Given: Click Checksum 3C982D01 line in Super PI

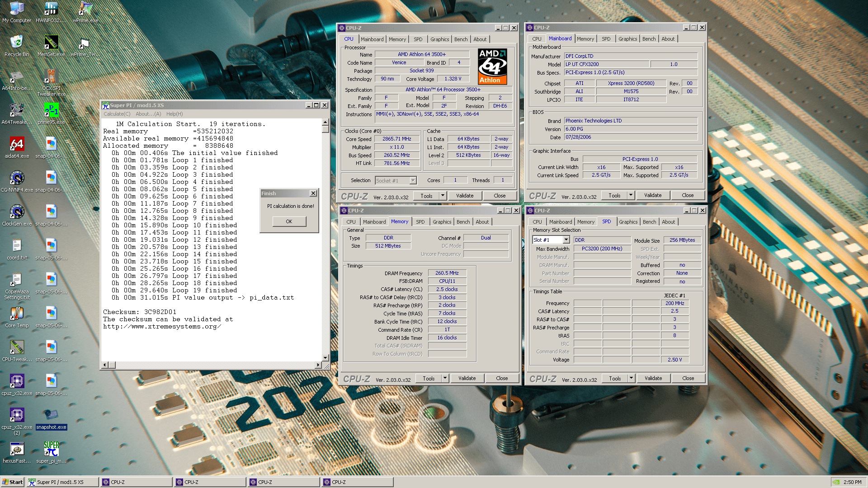Looking at the screenshot, I should (x=140, y=312).
